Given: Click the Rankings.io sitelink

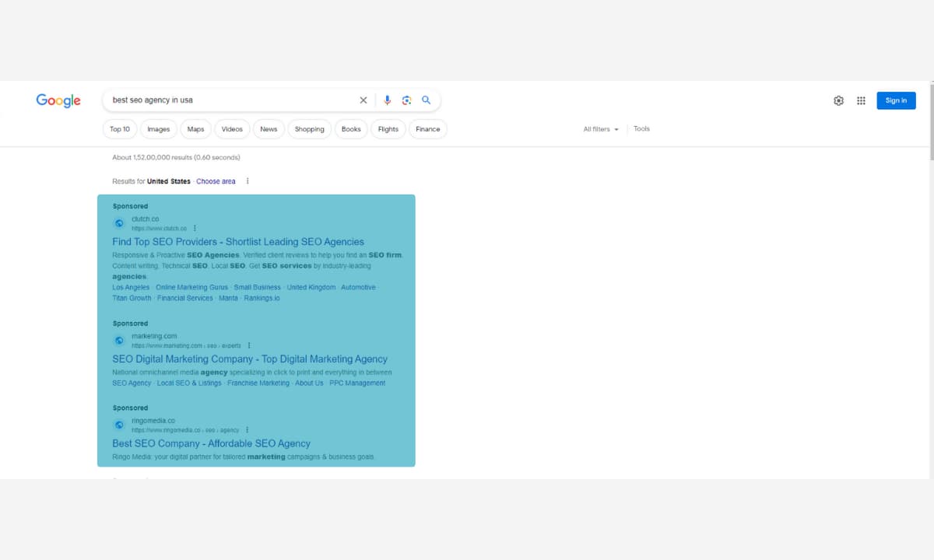Looking at the screenshot, I should 262,298.
